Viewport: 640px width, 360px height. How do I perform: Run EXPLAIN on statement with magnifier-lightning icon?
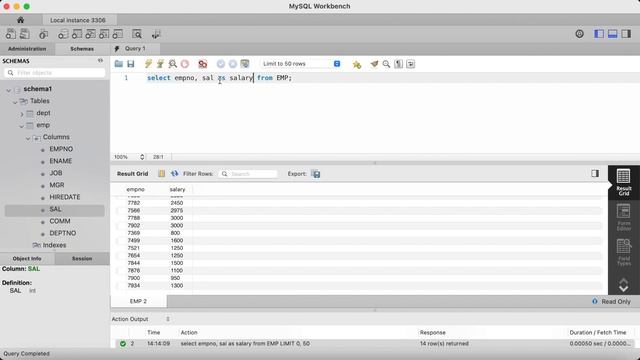click(x=173, y=64)
